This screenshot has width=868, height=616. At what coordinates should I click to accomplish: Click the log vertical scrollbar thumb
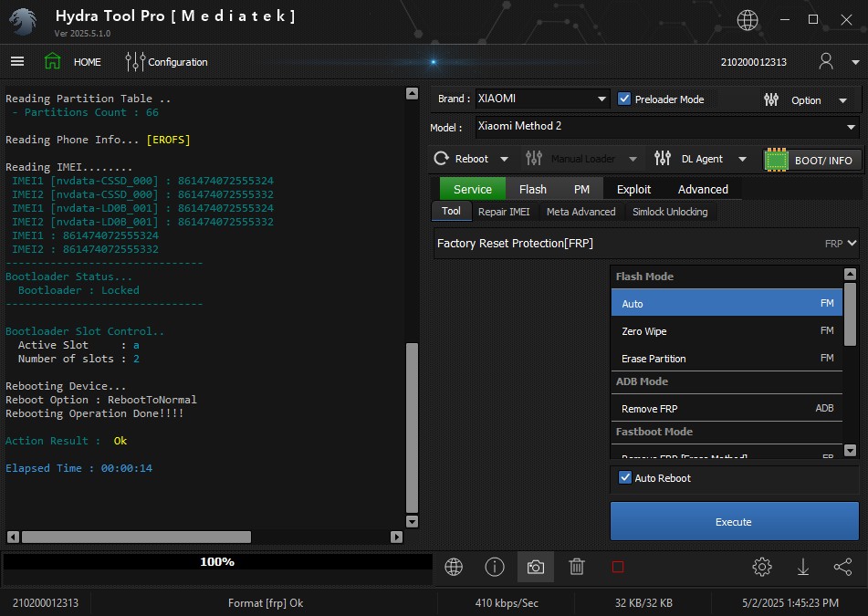click(x=412, y=427)
